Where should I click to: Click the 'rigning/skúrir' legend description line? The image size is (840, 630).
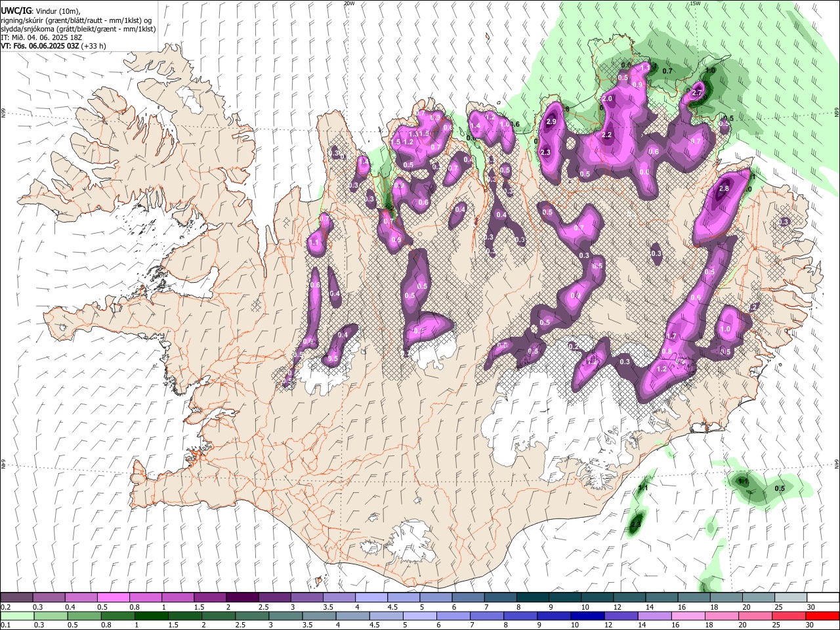coord(76,20)
